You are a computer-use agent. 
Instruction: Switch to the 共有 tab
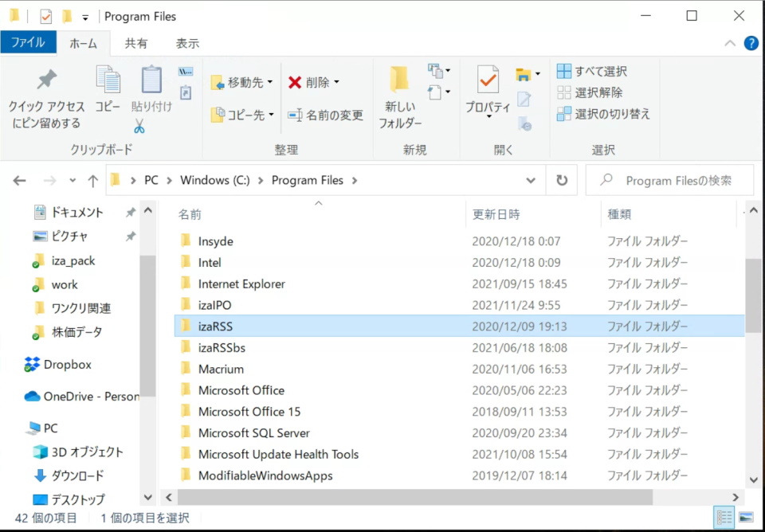point(135,43)
